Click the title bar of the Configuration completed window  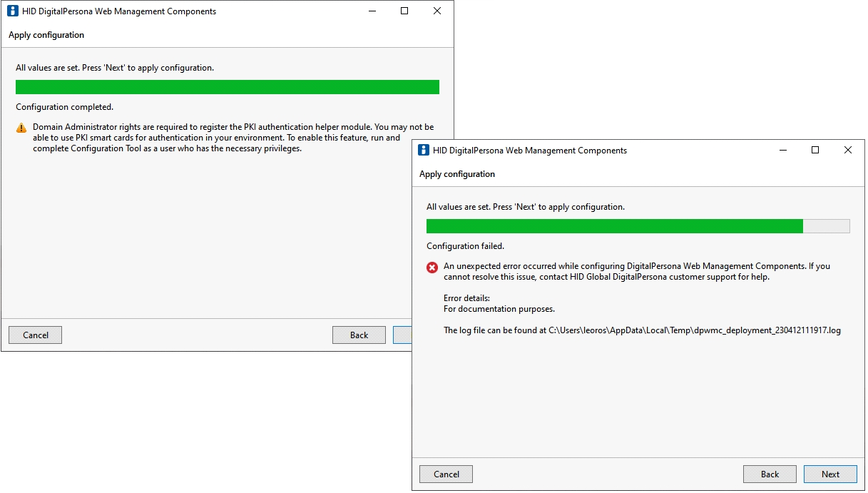[x=285, y=11]
